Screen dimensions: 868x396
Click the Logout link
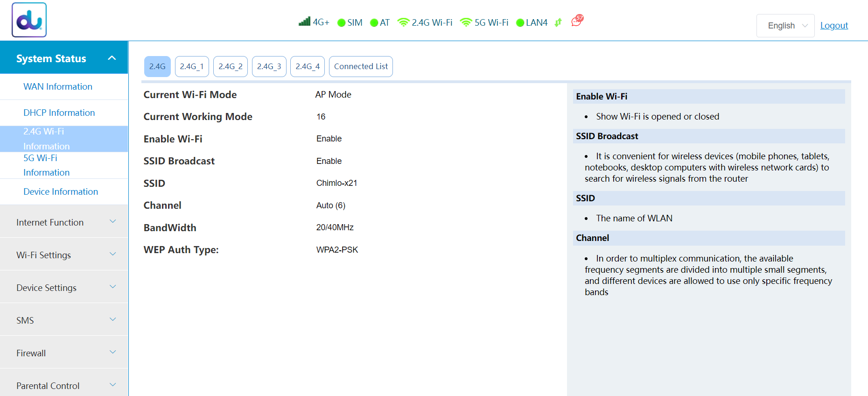coord(834,26)
